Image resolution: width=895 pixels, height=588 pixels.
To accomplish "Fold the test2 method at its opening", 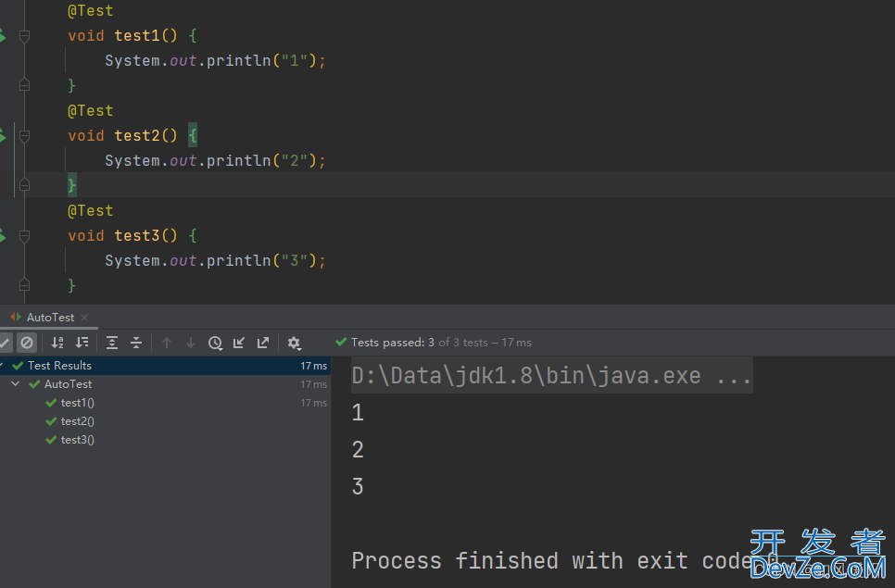I will [24, 136].
